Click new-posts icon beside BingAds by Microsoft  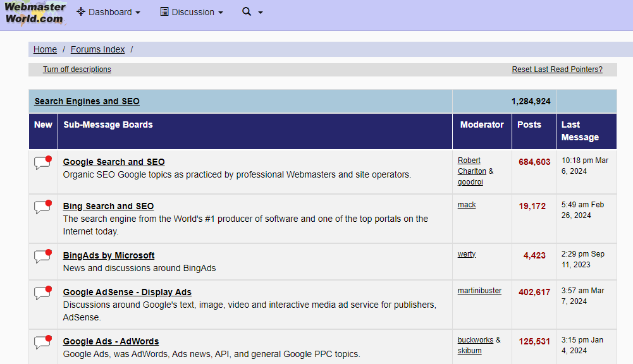pos(42,257)
